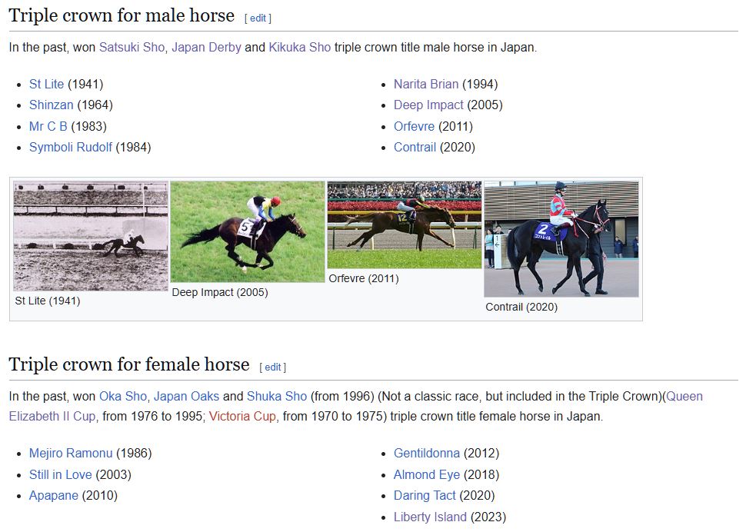The image size is (756, 532).
Task: Select the Contrail (2020) caption text
Action: 521,307
